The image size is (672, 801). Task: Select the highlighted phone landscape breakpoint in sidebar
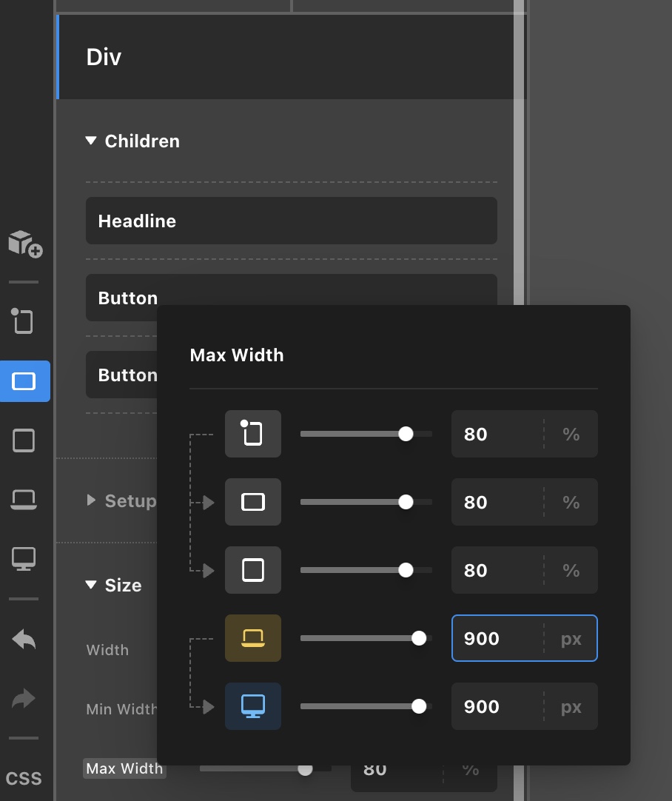coord(24,381)
